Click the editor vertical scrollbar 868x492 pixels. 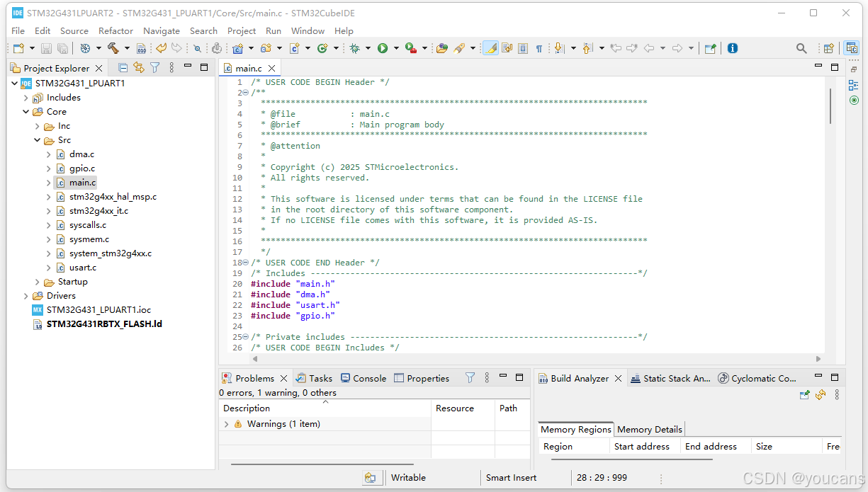(x=830, y=106)
